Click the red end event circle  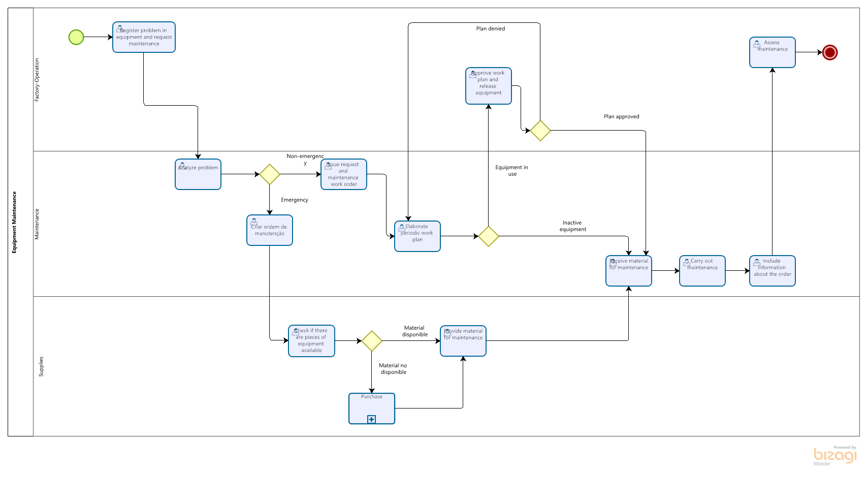click(x=829, y=52)
